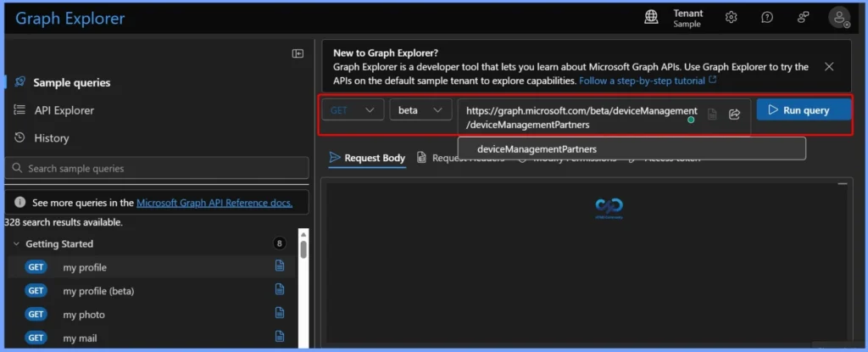The height and width of the screenshot is (352, 868).
Task: Switch to History tab
Action: point(52,138)
